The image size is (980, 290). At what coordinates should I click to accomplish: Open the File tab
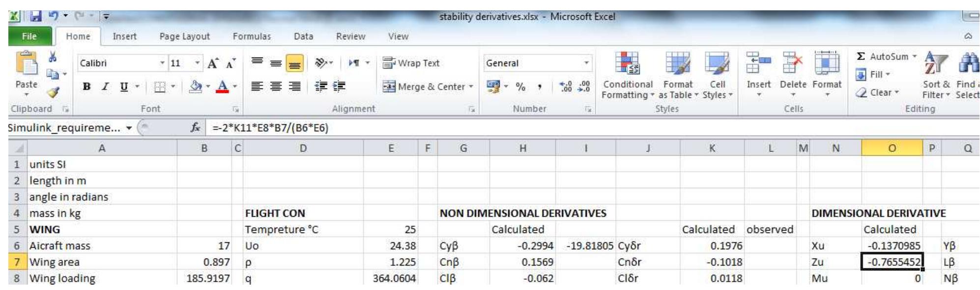[x=29, y=36]
